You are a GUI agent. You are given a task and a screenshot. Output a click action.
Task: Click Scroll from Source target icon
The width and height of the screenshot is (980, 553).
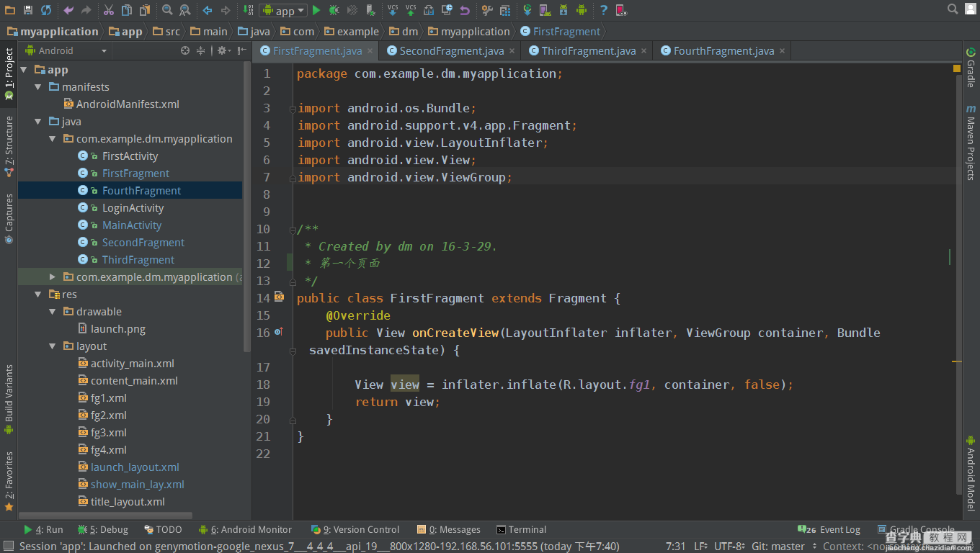coord(185,50)
